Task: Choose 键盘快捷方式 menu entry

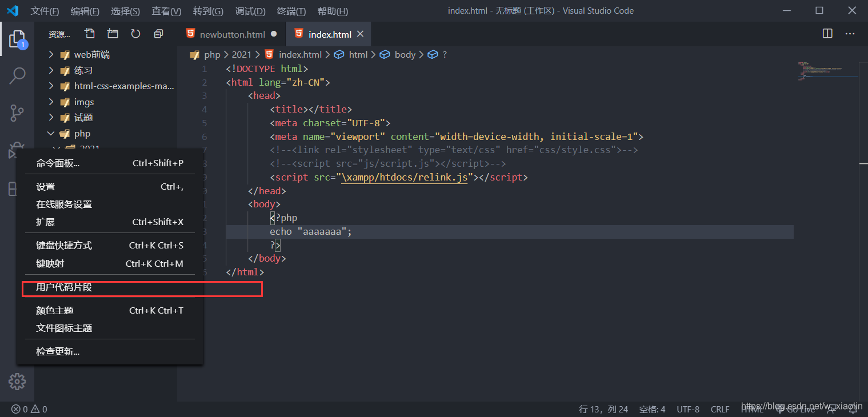Action: coord(110,246)
